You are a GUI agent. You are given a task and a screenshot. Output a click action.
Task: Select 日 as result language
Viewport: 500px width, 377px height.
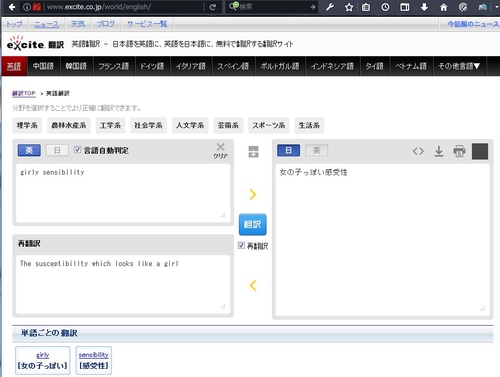pos(289,150)
